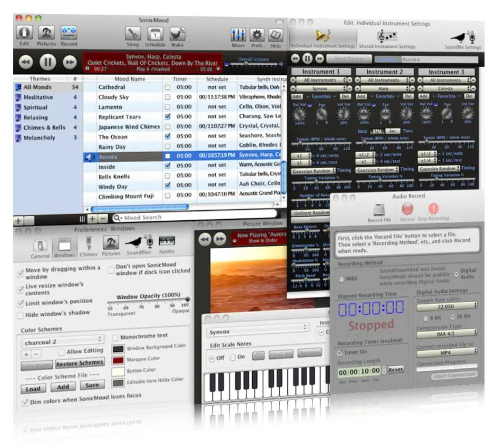Toggle 'Dim colors when SonicMood loses focus'
Image resolution: width=495 pixels, height=448 pixels.
click(x=25, y=402)
